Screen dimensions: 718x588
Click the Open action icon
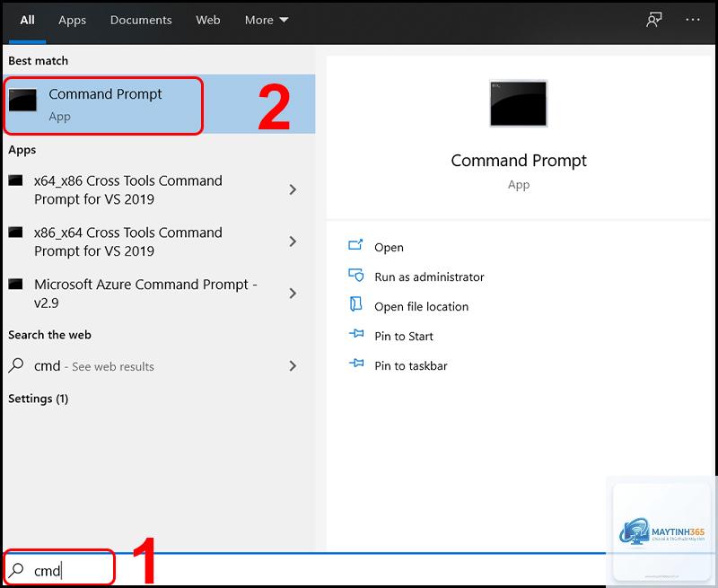tap(355, 245)
